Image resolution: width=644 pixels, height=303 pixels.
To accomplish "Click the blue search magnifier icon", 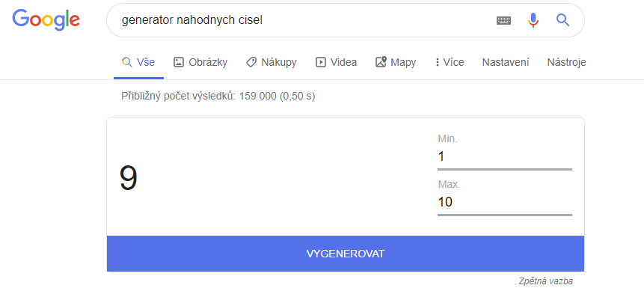I will point(562,20).
